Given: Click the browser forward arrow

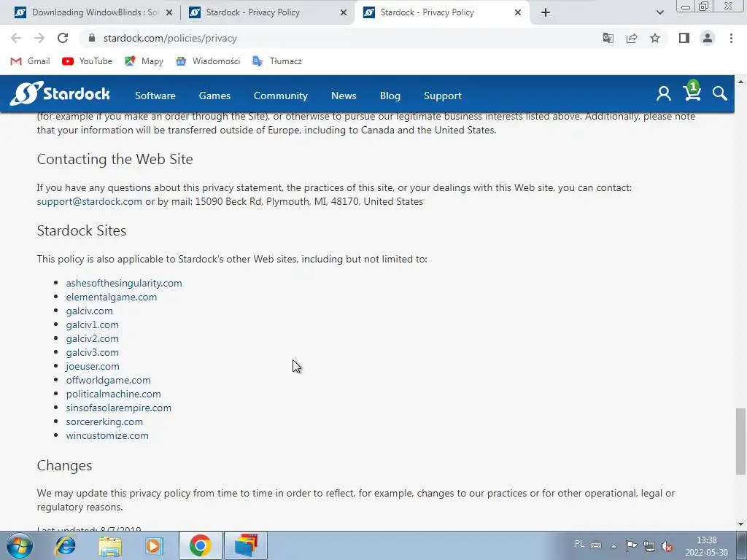Looking at the screenshot, I should point(39,38).
